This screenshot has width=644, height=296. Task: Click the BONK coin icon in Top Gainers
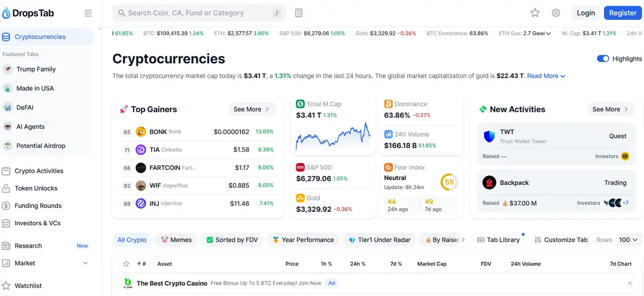point(141,131)
